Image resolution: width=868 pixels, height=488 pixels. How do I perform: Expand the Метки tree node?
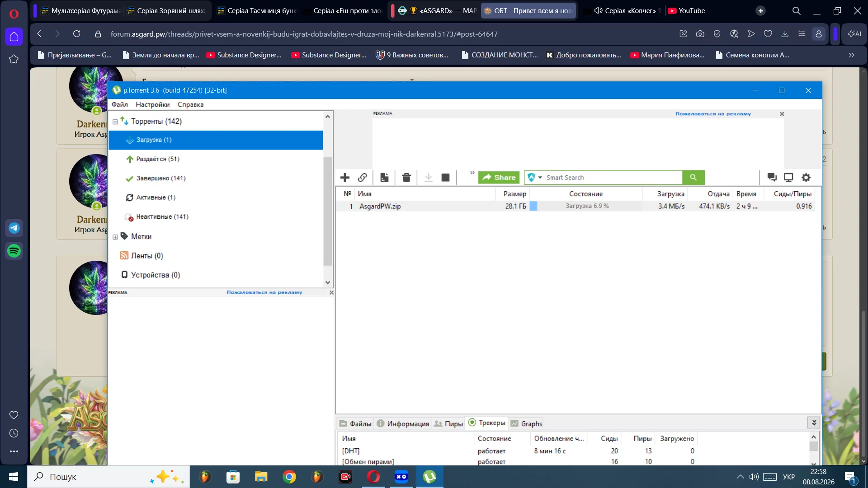[115, 237]
